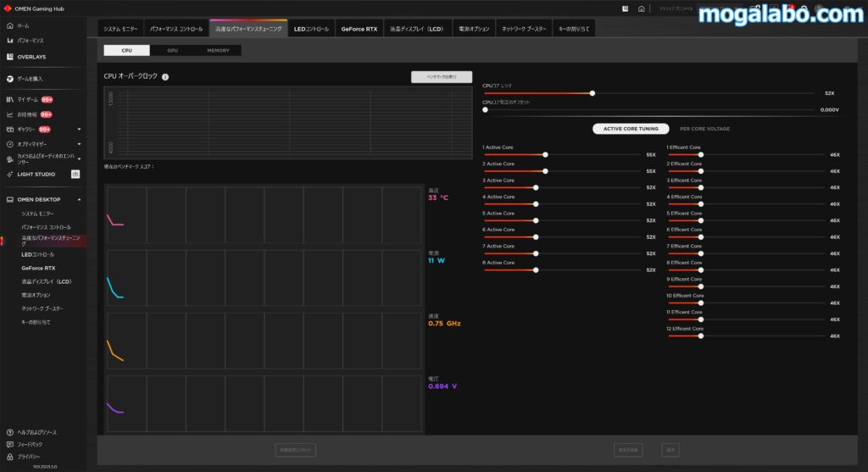Open ゲームを購入 store icon
This screenshot has width=868, height=472.
tap(10, 79)
